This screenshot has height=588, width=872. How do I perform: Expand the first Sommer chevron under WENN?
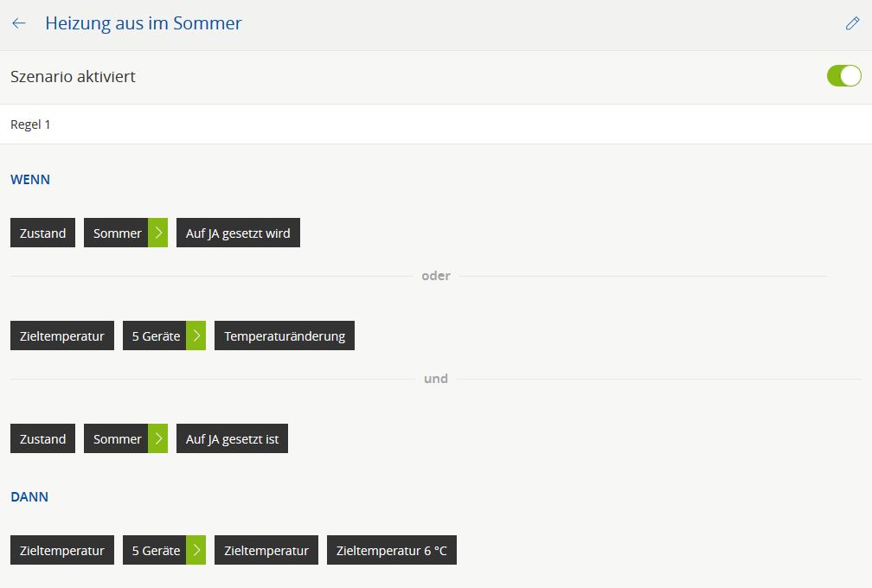tap(158, 233)
